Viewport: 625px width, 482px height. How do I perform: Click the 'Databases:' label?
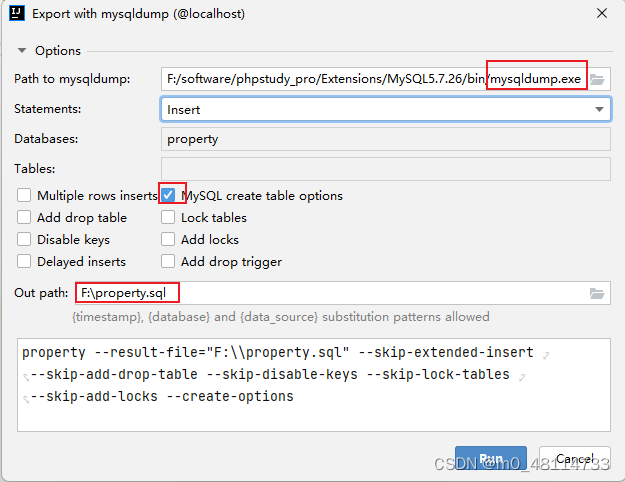pyautogui.click(x=46, y=139)
